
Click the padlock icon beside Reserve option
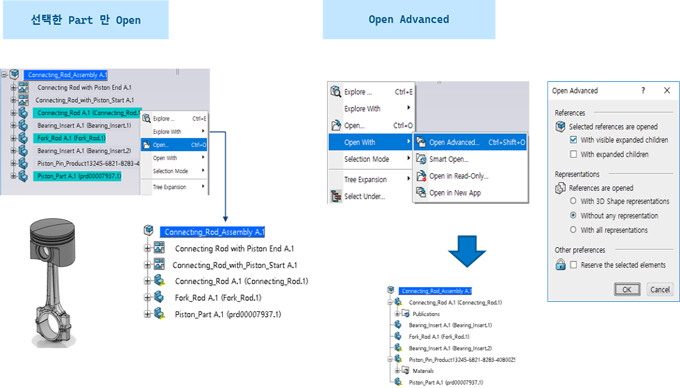560,264
